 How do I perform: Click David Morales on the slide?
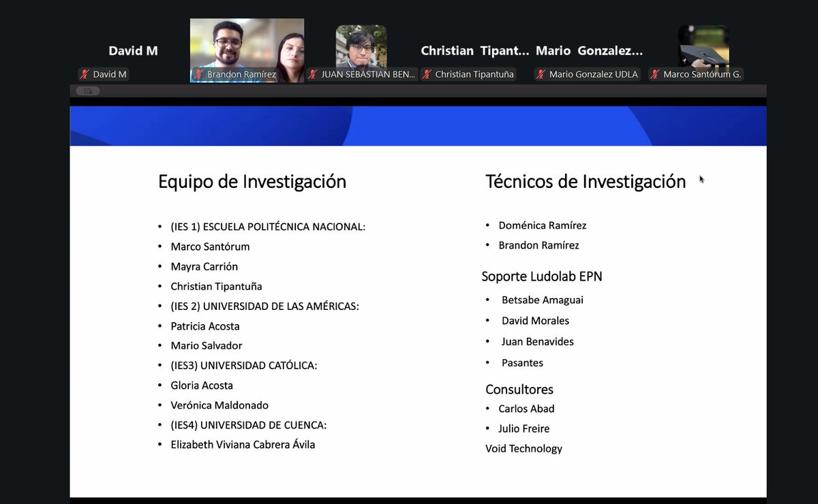(535, 321)
